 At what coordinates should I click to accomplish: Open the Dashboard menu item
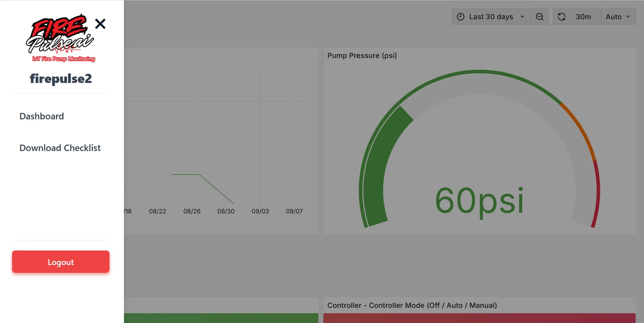click(x=42, y=116)
